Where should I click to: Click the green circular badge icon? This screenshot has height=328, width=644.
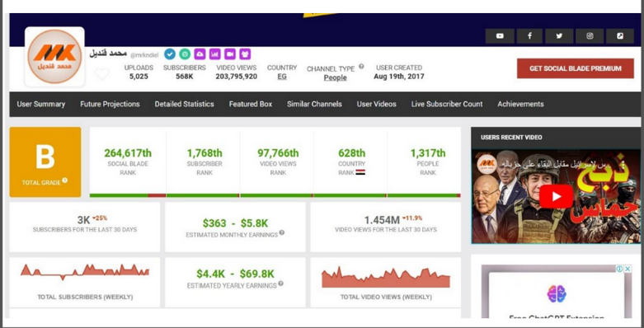[185, 54]
